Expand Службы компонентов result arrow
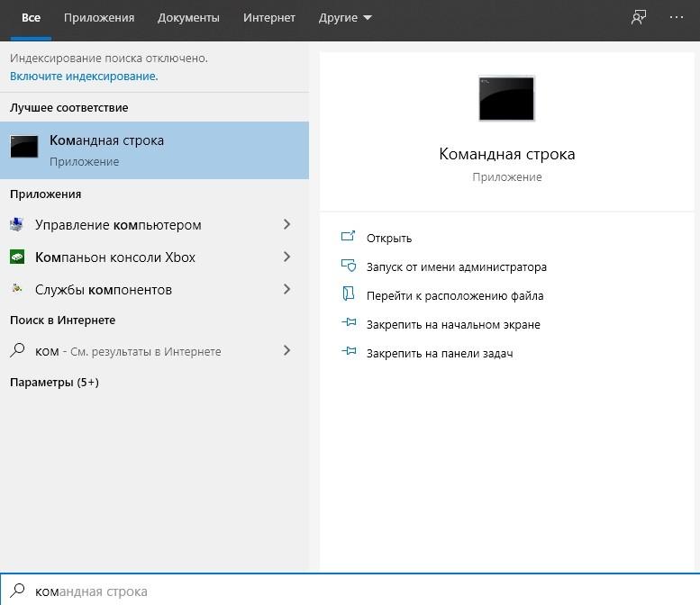Screen dimensions: 700x605 coord(286,289)
